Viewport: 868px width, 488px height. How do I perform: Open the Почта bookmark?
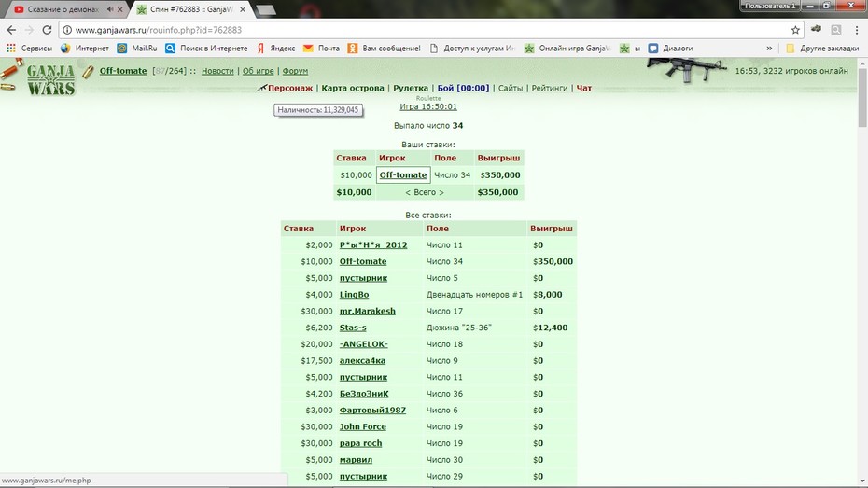[321, 49]
